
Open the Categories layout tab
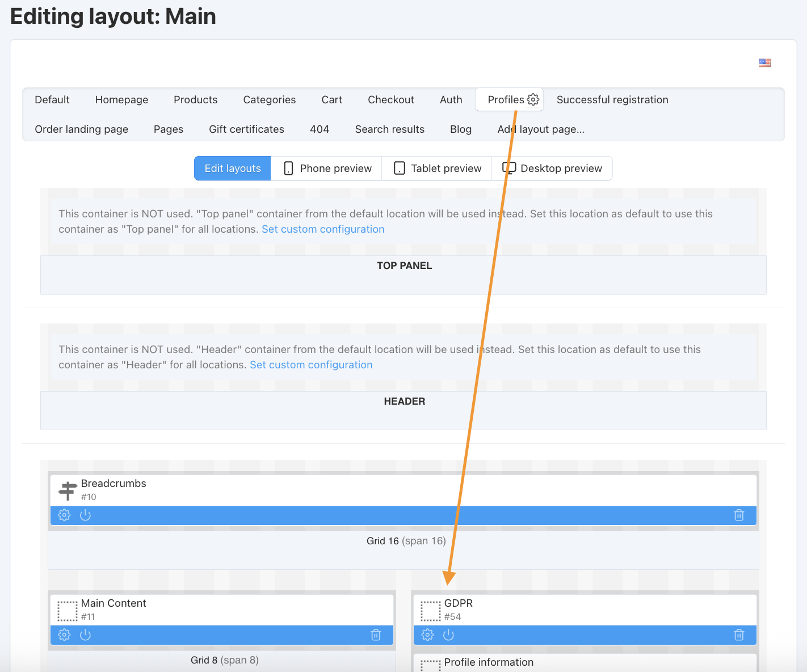click(x=270, y=100)
